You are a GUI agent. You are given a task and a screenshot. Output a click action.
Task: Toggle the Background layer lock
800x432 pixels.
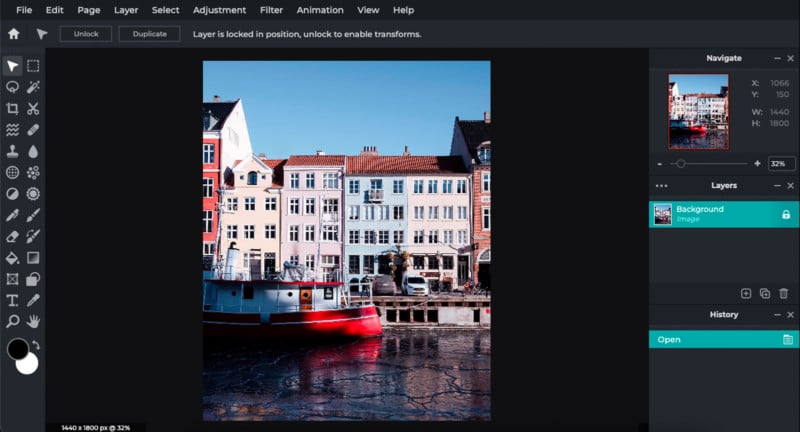[785, 214]
